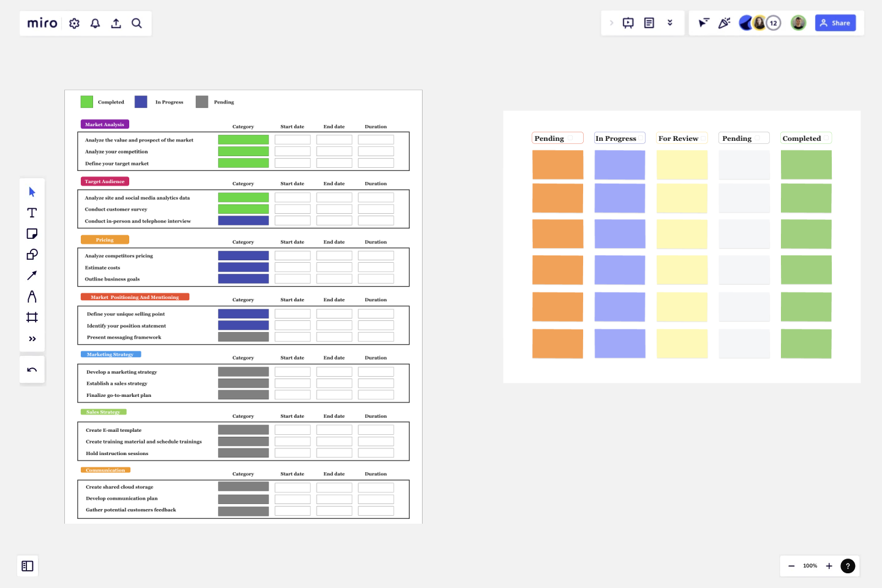Image resolution: width=882 pixels, height=588 pixels.
Task: Open the collaborator avatar with the 12 badge
Action: 773,22
